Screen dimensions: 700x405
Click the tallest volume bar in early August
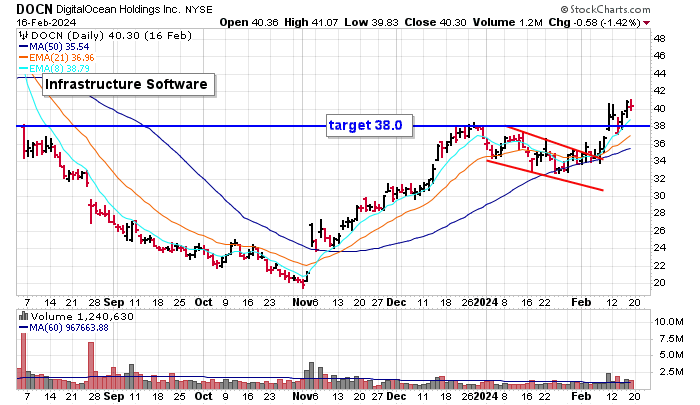point(24,361)
